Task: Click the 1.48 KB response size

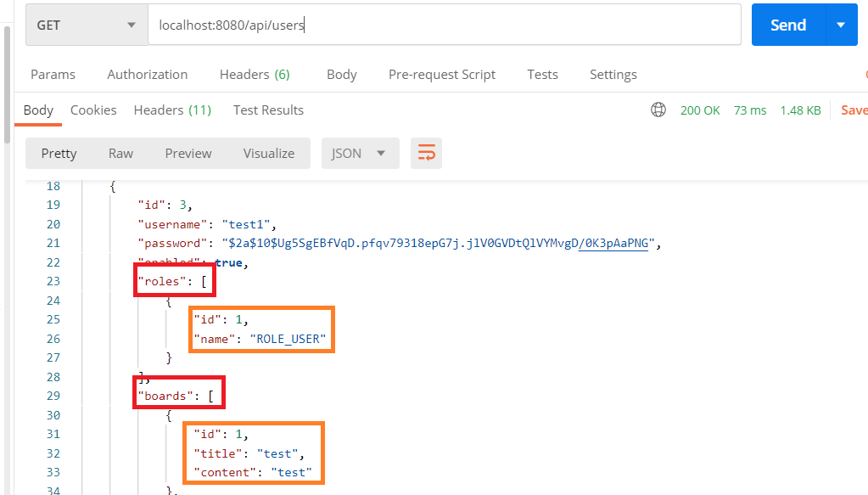Action: coord(800,110)
